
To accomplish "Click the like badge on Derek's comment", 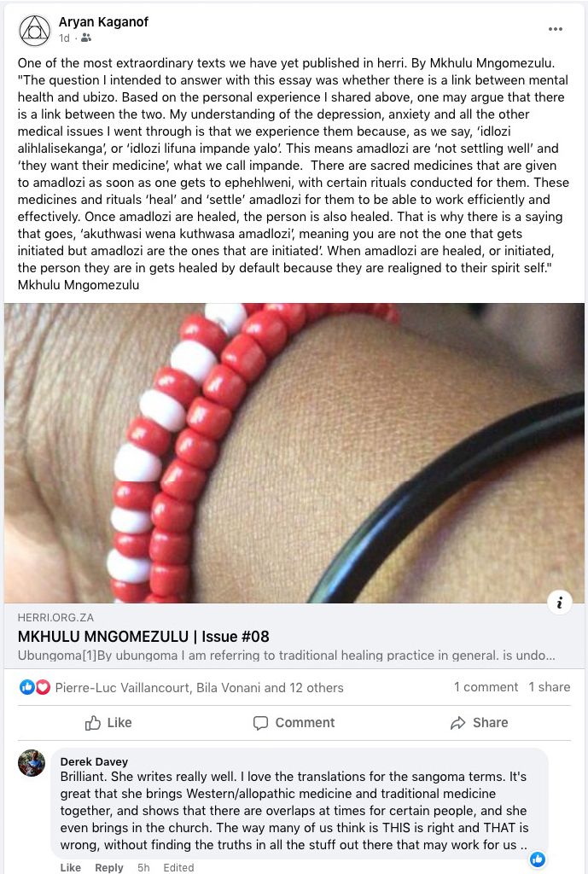I will 538,859.
